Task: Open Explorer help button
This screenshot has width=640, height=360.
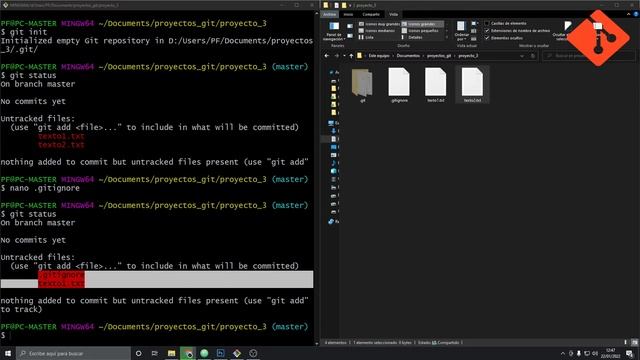Action: 636,14
